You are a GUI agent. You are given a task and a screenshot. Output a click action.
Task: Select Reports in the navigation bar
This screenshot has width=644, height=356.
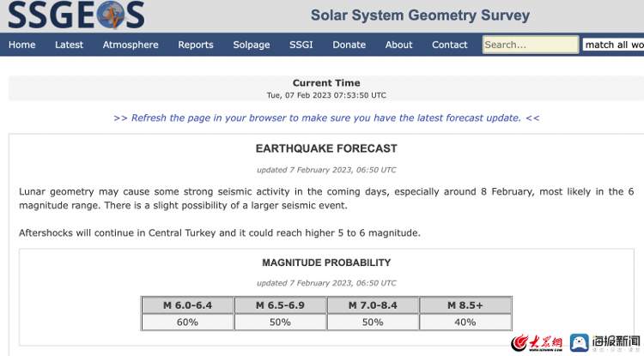[x=196, y=45]
